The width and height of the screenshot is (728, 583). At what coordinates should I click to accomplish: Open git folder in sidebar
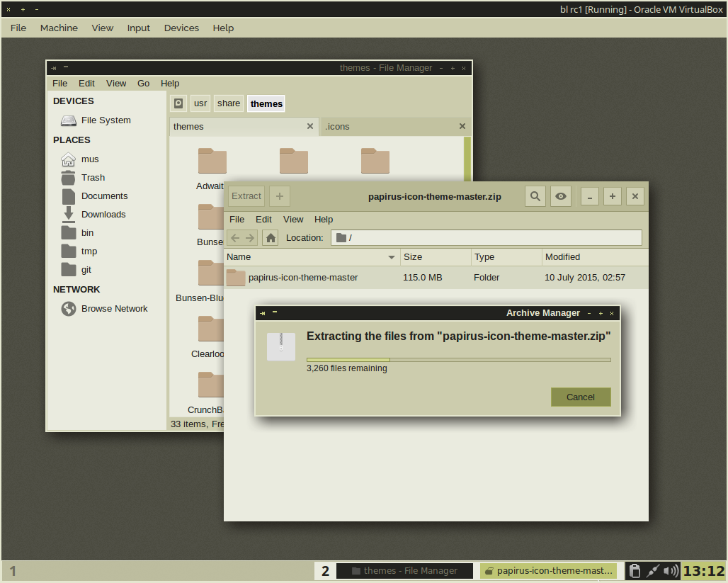(x=86, y=269)
